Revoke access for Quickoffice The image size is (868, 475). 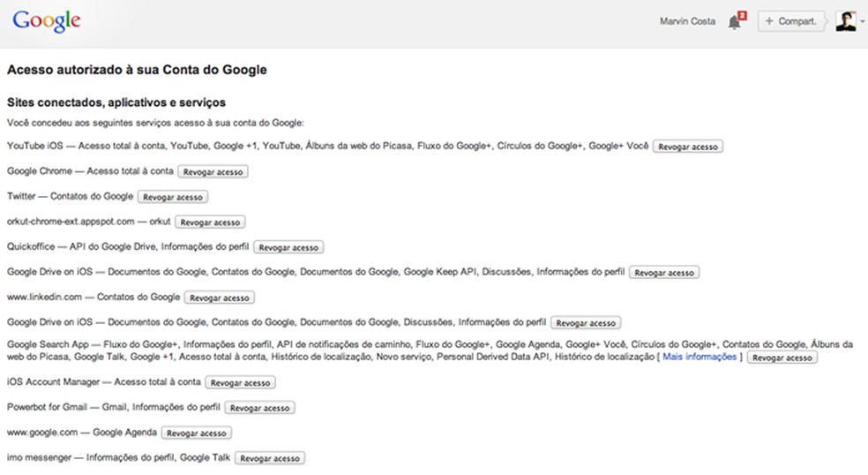coord(288,247)
